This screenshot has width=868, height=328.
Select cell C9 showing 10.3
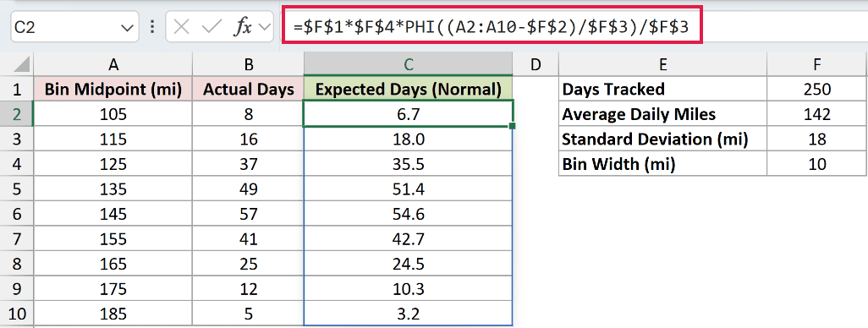408,289
